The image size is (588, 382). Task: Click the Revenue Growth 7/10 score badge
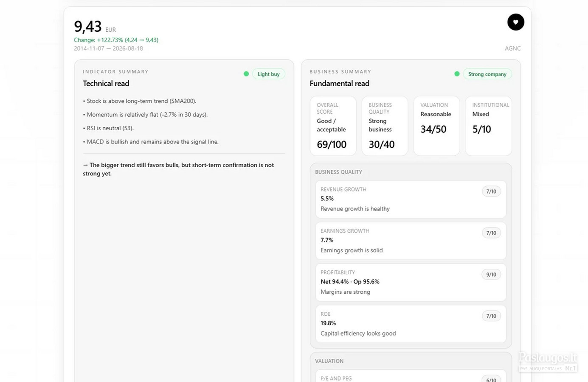click(x=491, y=191)
